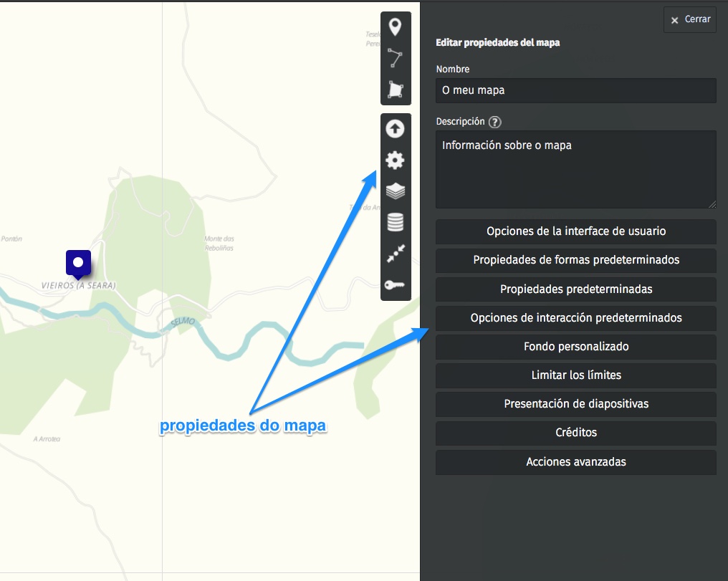Image resolution: width=728 pixels, height=581 pixels.
Task: Open Fondo personalizado section
Action: coord(575,347)
